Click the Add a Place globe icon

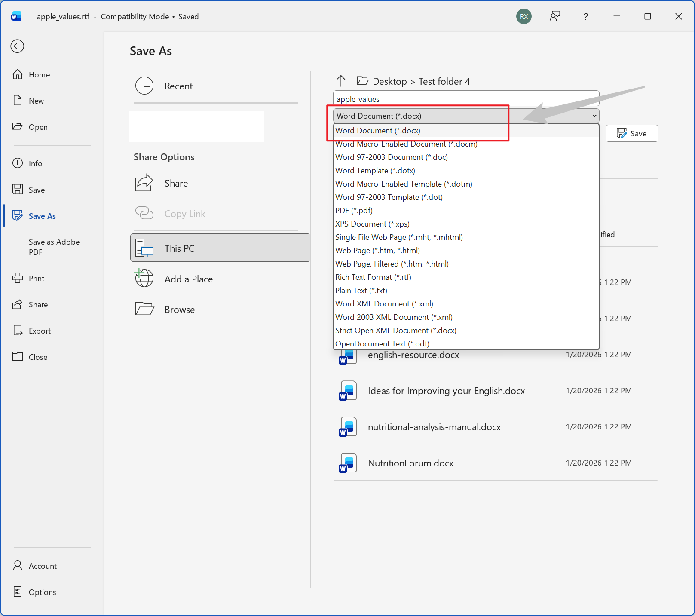click(144, 279)
